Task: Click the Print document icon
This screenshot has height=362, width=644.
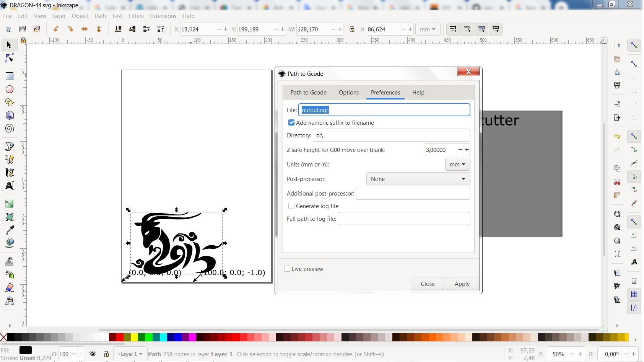Action: click(617, 85)
